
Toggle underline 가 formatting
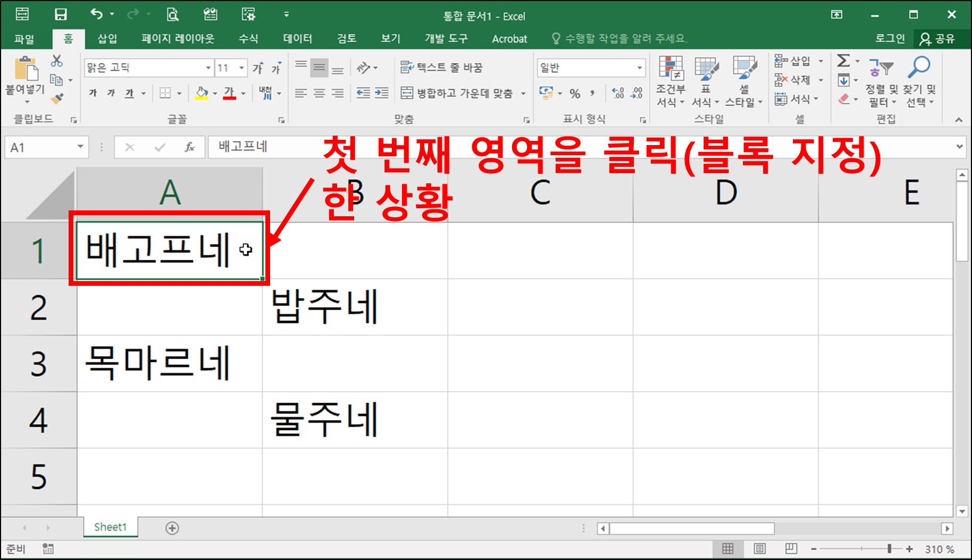click(129, 93)
